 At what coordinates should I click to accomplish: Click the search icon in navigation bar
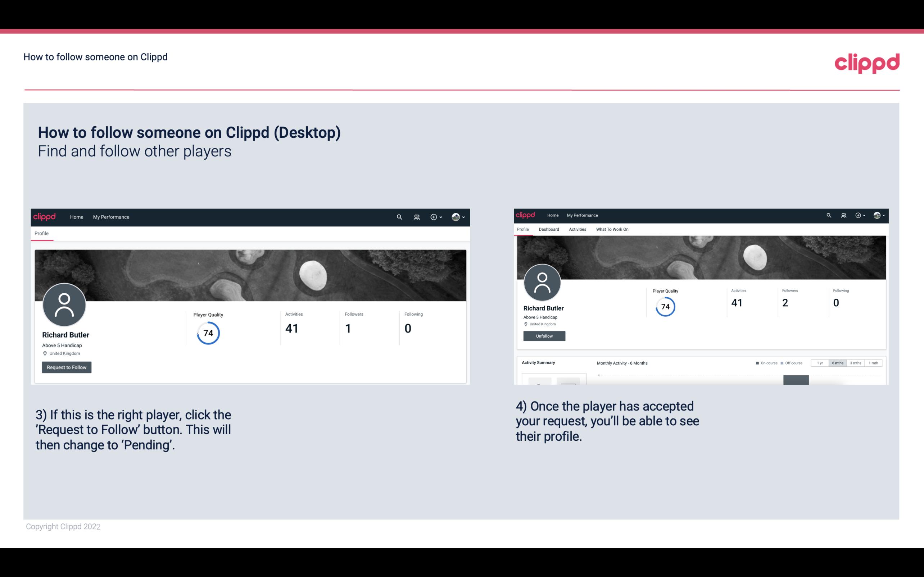pyautogui.click(x=398, y=217)
